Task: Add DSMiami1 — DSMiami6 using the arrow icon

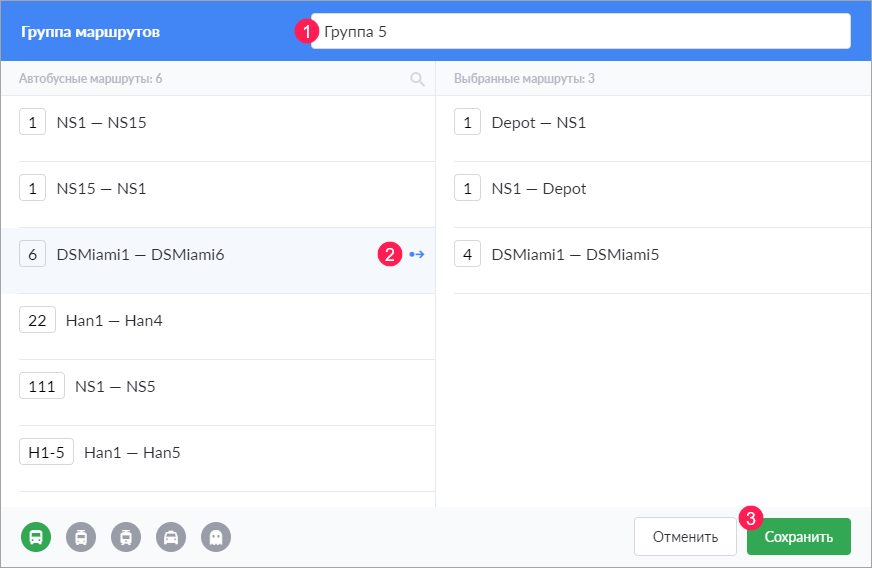Action: point(417,255)
